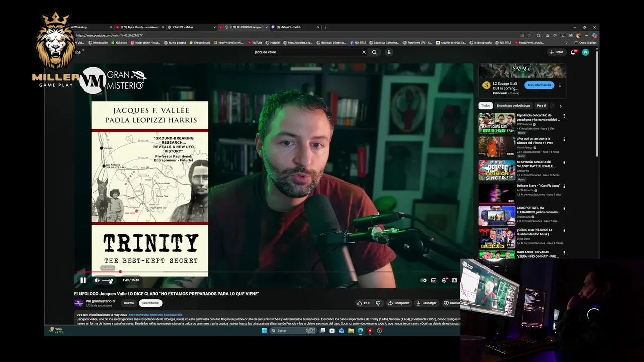644x362 pixels.
Task: Pause the YouTube video
Action: 83,280
